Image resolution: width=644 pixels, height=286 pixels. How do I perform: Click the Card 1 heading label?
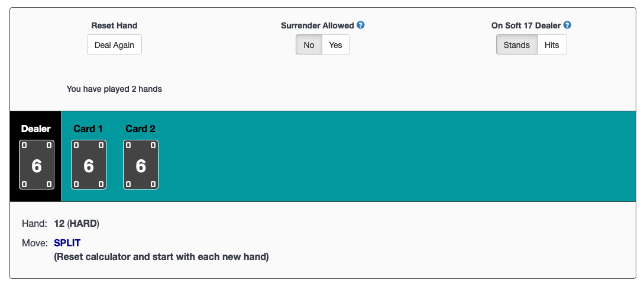pos(88,128)
